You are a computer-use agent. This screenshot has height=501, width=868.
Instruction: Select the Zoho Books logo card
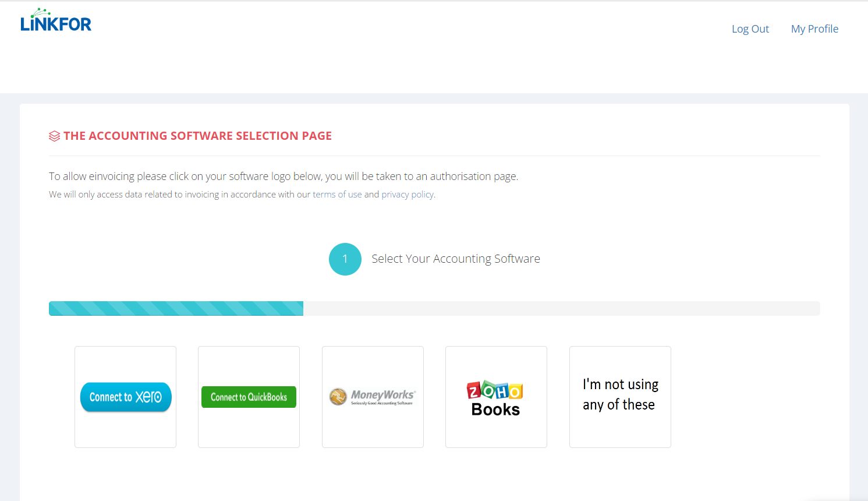pyautogui.click(x=496, y=397)
